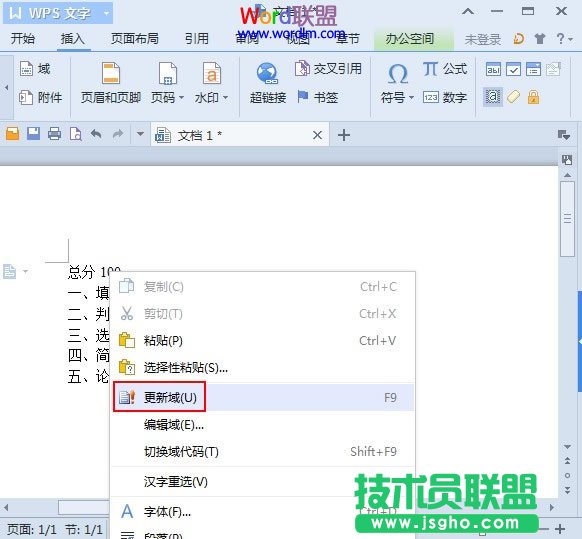Click the vertical scrollbar thumb
Screen dimensions: 582x539
tap(567, 218)
